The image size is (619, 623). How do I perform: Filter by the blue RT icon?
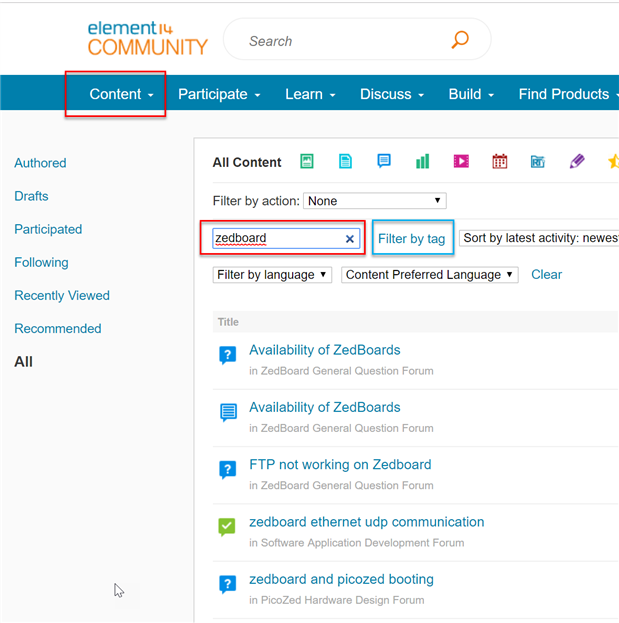point(538,162)
